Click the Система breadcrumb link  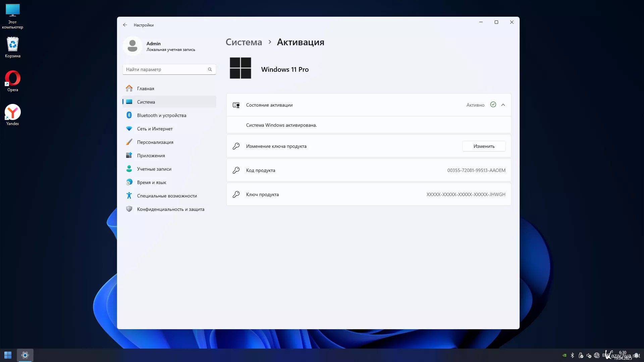click(x=244, y=42)
